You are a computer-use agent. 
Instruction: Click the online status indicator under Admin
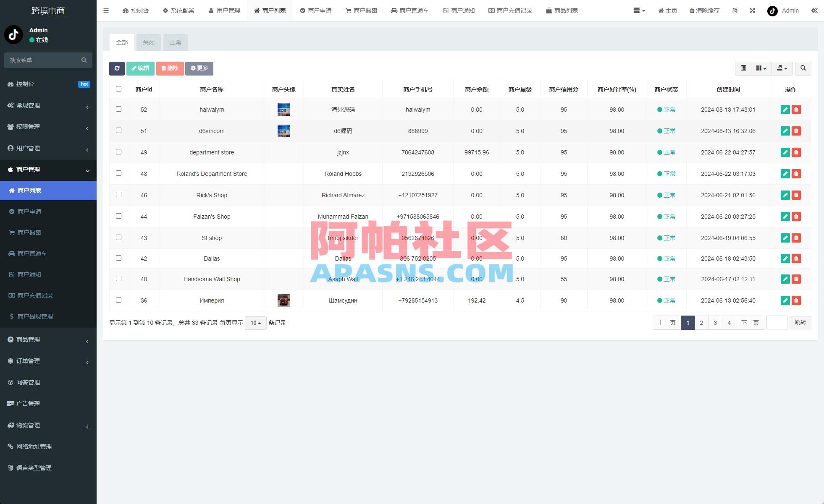click(31, 40)
